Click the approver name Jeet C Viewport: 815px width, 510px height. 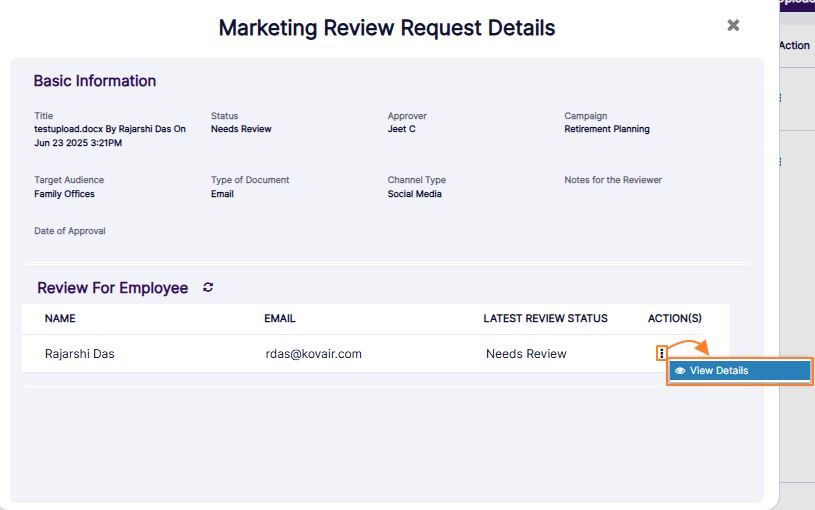tap(402, 129)
